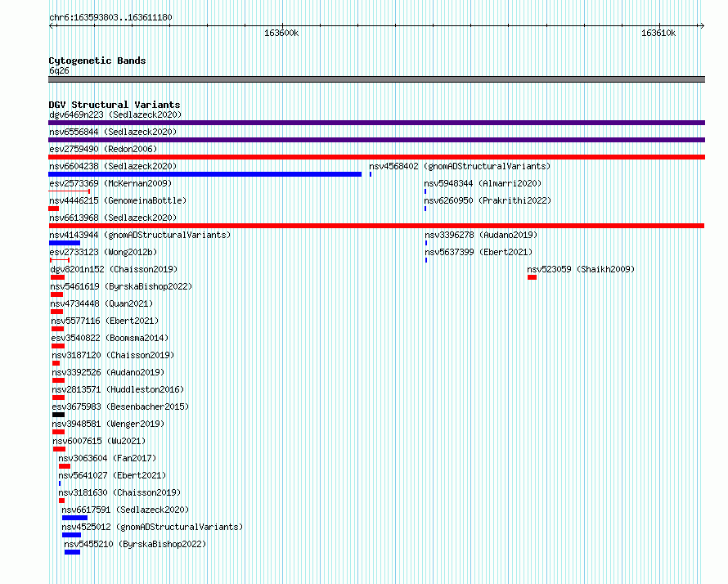Click the red bar under esv2759490
This screenshot has height=584, width=728.
(x=376, y=157)
